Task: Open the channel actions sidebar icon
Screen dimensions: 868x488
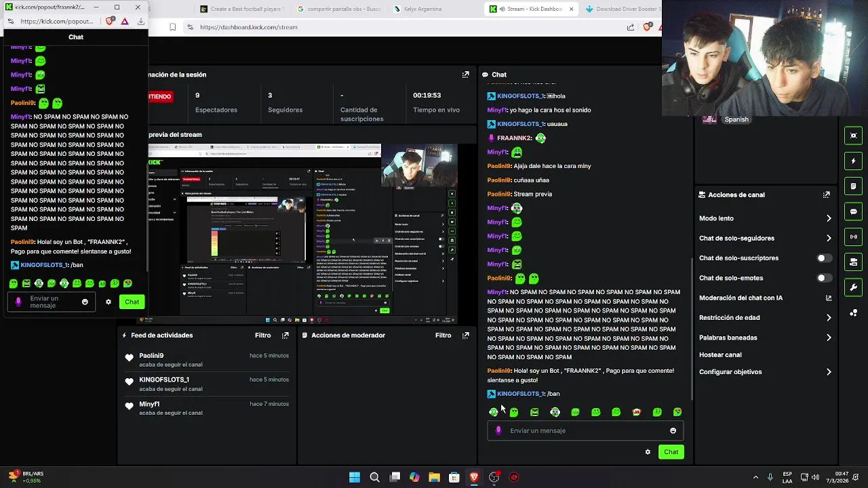Action: pyautogui.click(x=854, y=262)
